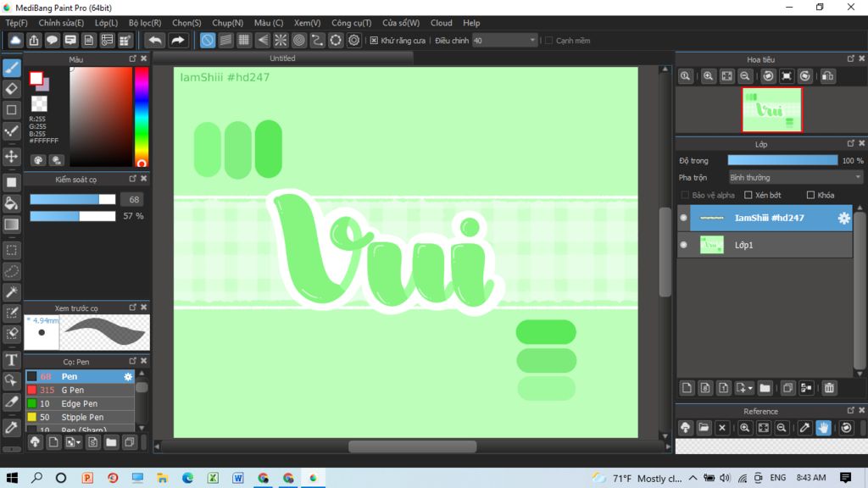The image size is (868, 488).
Task: Select the Lasso selection tool
Action: [12, 271]
